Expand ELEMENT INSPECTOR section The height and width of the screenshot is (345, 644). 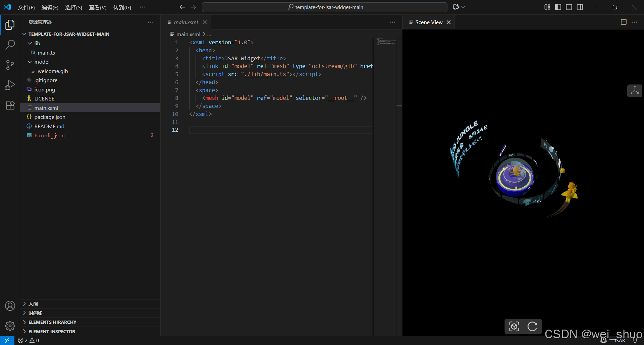(x=90, y=332)
